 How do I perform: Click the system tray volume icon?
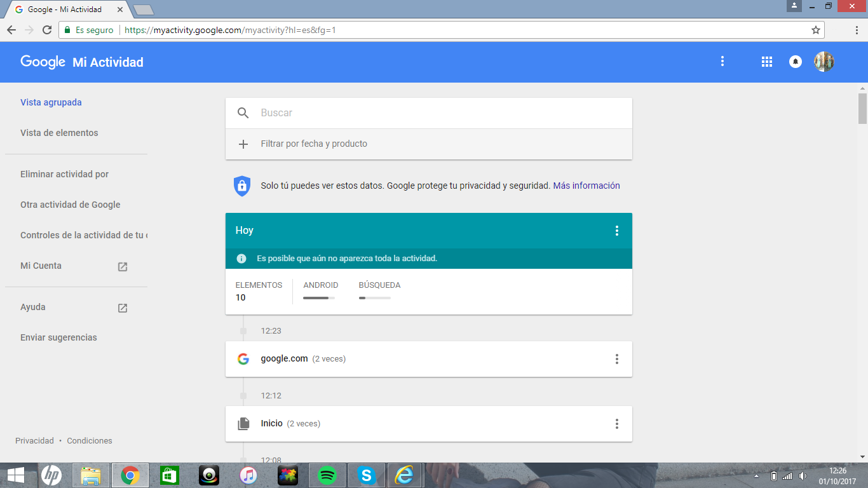(x=803, y=476)
